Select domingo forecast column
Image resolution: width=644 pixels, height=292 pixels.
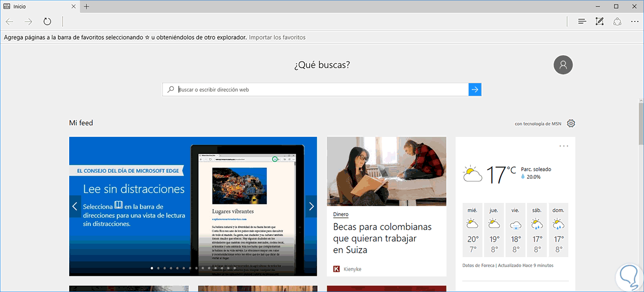click(x=558, y=229)
